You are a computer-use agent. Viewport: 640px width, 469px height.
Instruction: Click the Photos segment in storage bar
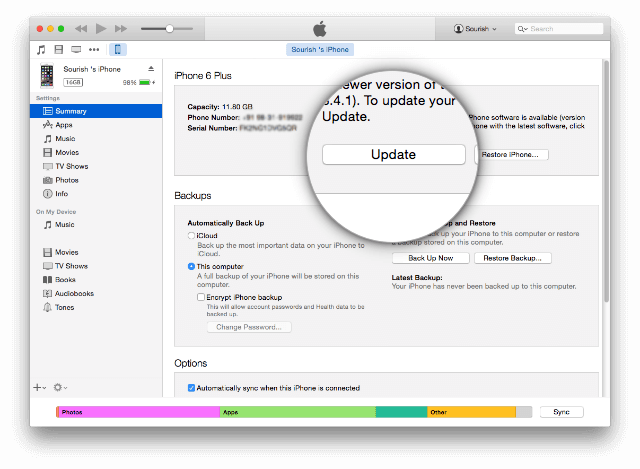139,412
